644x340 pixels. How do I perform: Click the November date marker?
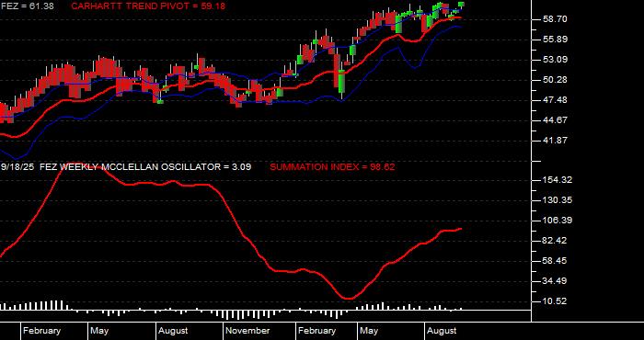(x=248, y=331)
